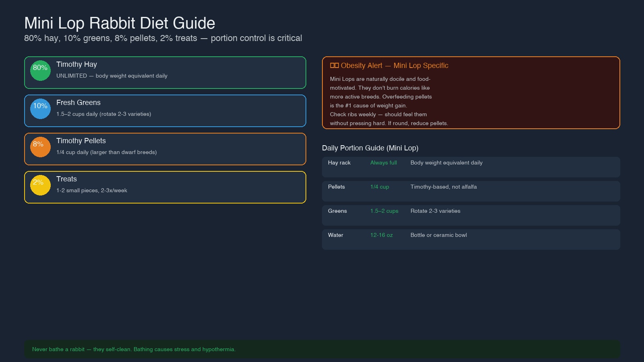
Task: Click the Hay rack portion row
Action: coord(471,167)
